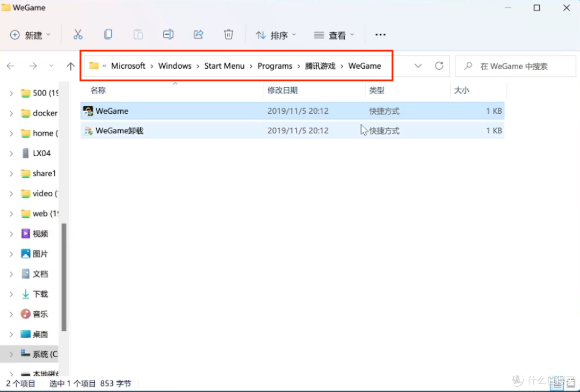Expand the 文档 tree node
580x392 pixels.
pos(11,274)
